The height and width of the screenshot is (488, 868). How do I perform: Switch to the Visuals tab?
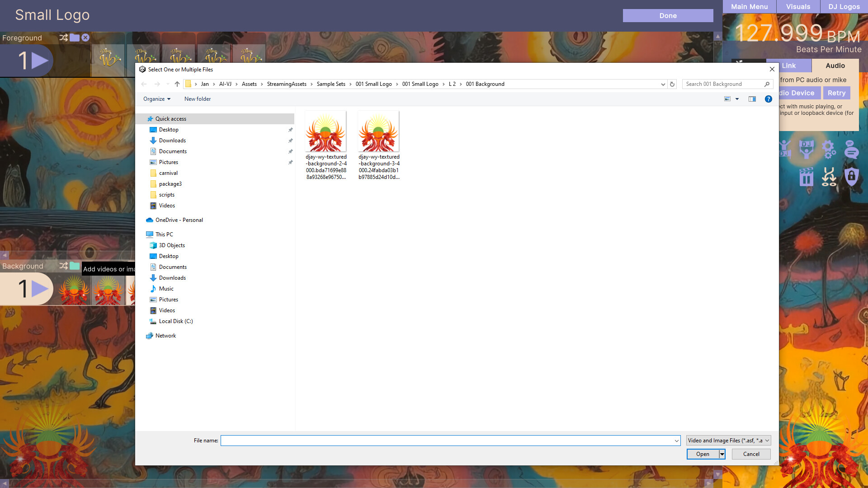coord(797,6)
